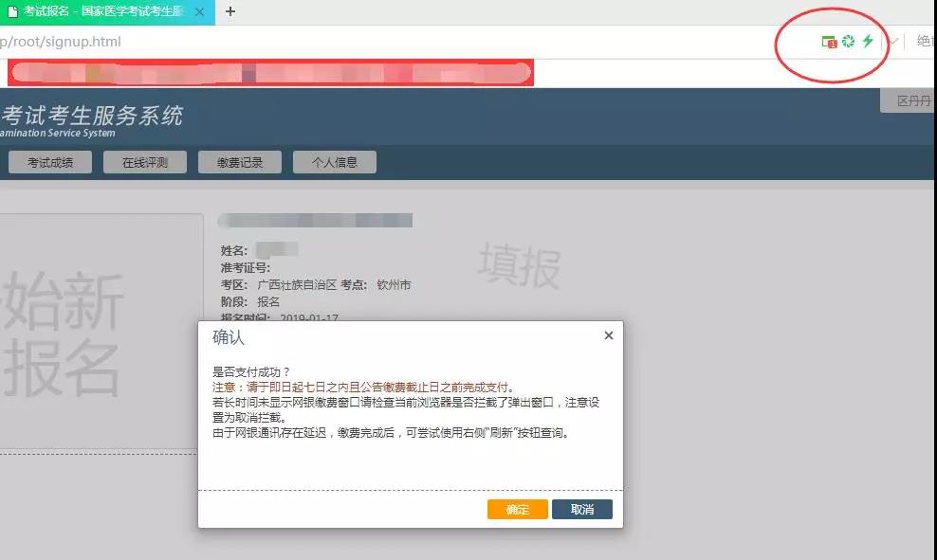The width and height of the screenshot is (937, 560).
Task: Click the green lightning bolt speed mode icon
Action: point(867,42)
